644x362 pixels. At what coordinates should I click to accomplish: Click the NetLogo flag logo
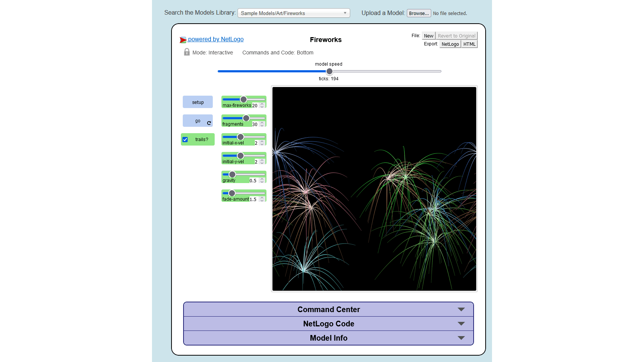click(x=183, y=39)
